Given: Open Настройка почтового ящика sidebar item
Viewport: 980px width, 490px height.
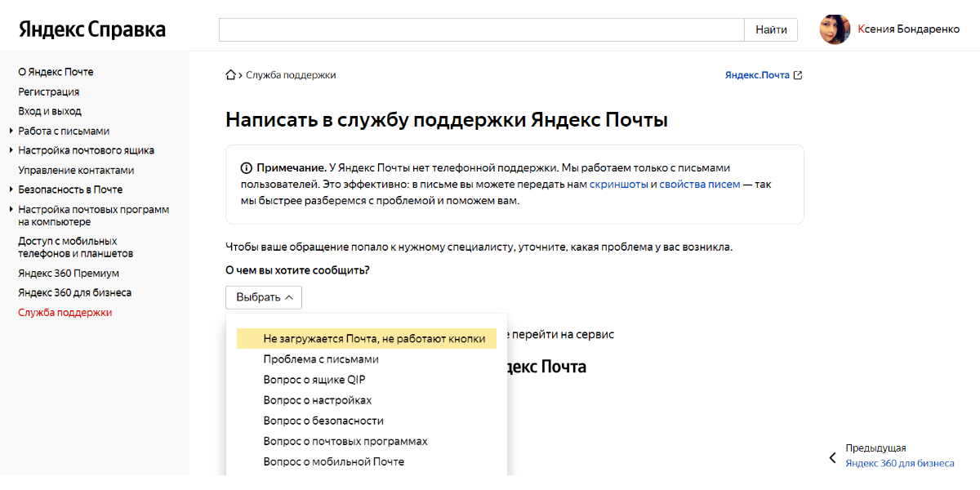Looking at the screenshot, I should coord(87,150).
